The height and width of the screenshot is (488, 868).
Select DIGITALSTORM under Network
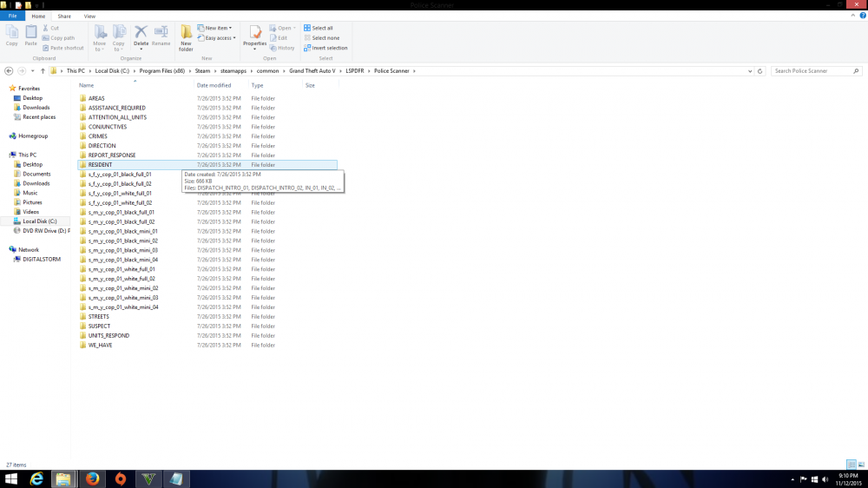tap(42, 260)
